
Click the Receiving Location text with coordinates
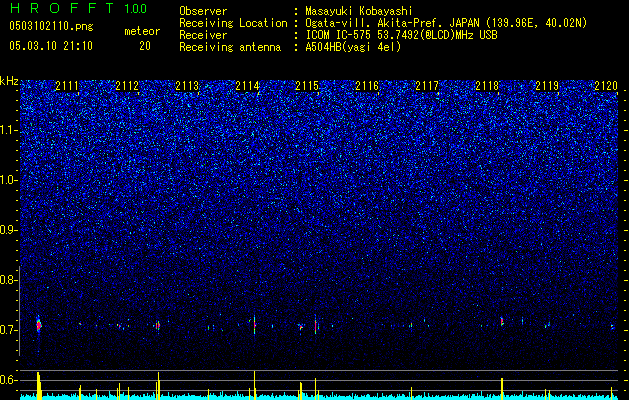(446, 23)
